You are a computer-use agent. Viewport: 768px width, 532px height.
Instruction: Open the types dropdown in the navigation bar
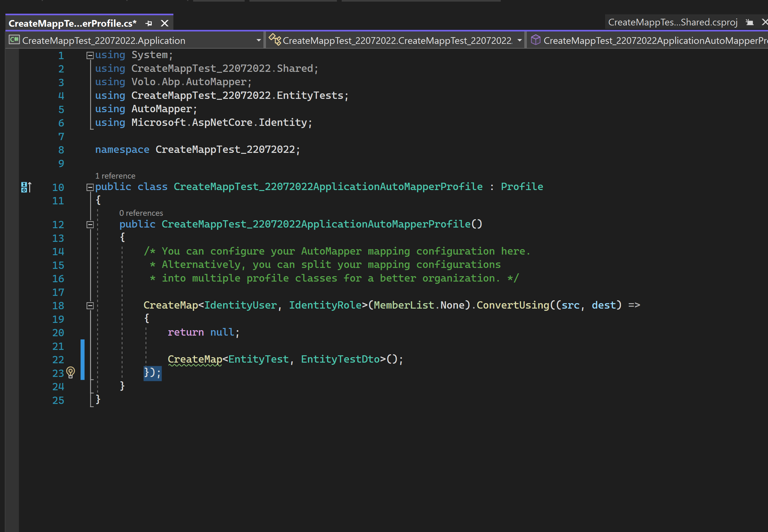point(520,40)
